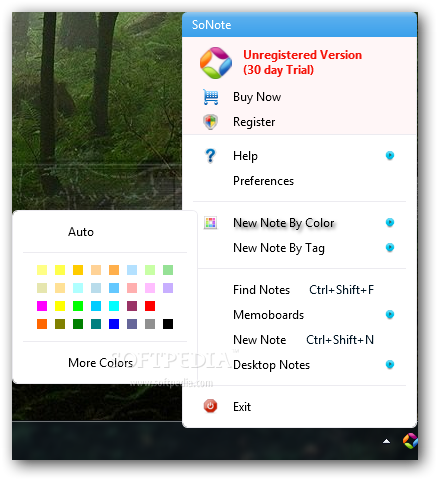Viewport: 438px width, 480px height.
Task: Open Preferences from the SoNote menu
Action: [263, 181]
